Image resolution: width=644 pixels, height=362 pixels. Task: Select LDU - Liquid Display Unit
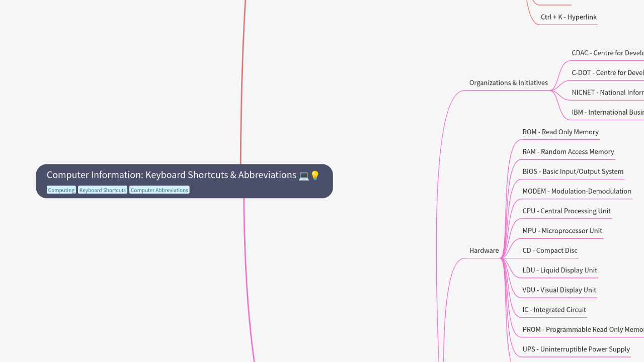click(559, 270)
